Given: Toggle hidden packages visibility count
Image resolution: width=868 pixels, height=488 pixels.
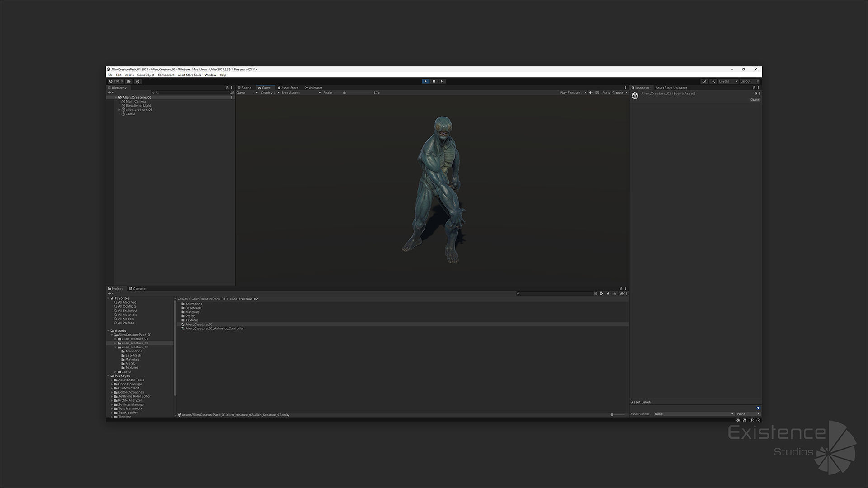Looking at the screenshot, I should tap(624, 294).
